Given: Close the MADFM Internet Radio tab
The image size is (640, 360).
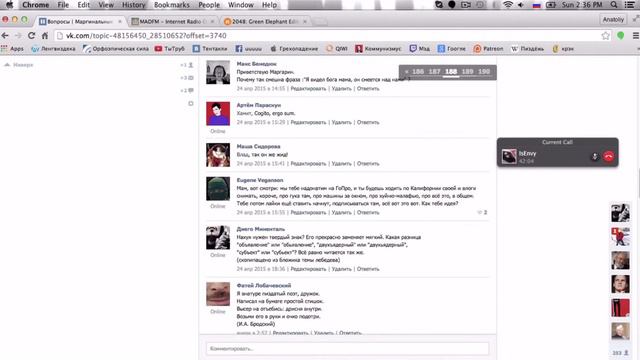Looking at the screenshot, I should 212,21.
